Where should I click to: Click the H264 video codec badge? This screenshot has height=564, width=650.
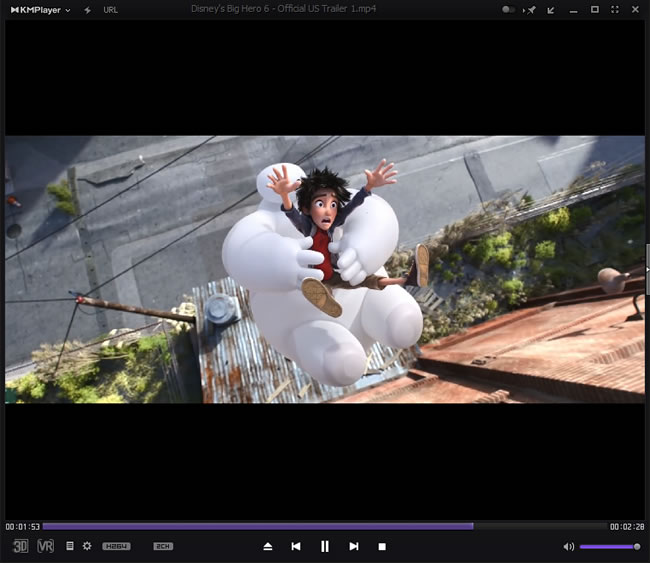[116, 546]
